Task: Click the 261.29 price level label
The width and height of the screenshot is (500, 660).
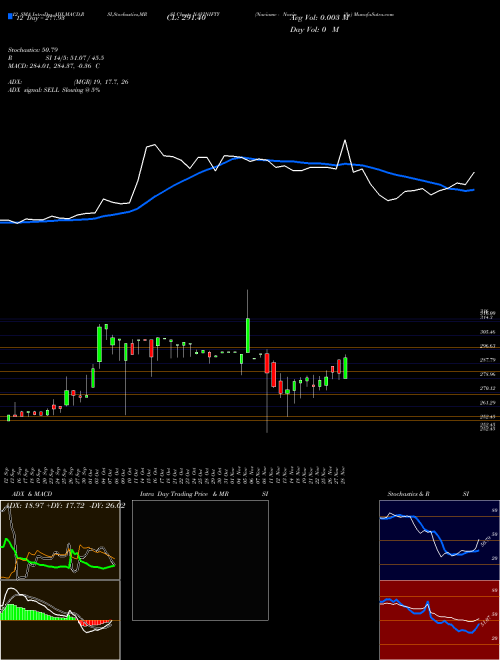Action: point(487,403)
